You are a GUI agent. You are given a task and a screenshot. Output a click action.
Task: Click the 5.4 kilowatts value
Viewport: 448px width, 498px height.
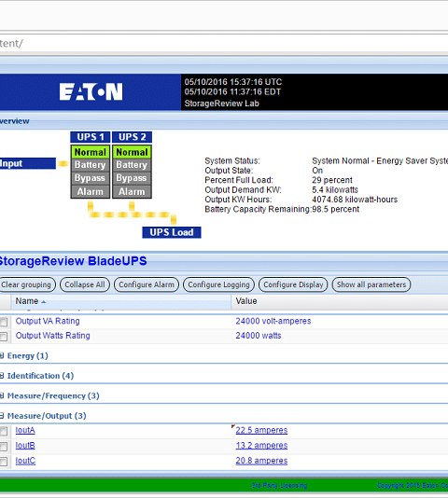click(x=335, y=190)
